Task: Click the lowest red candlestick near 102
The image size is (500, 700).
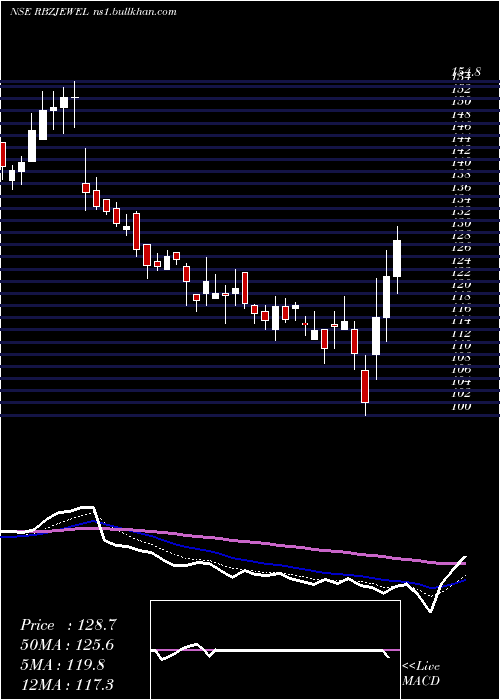Action: (365, 386)
